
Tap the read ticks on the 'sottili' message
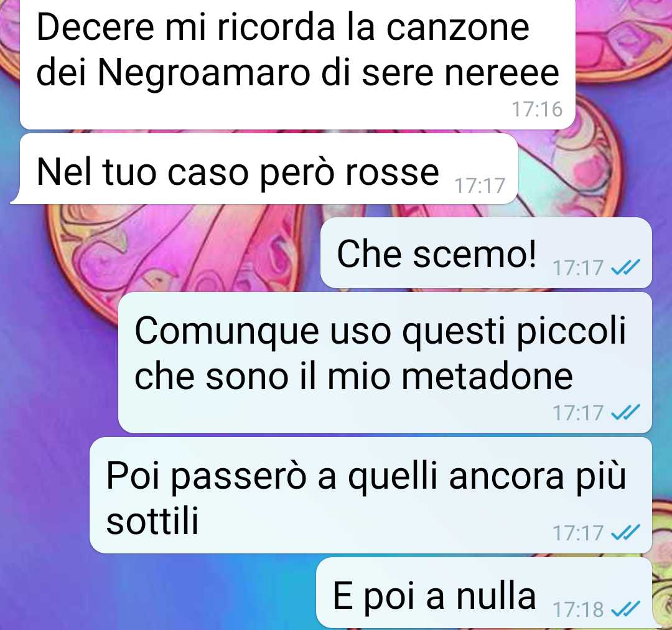(625, 532)
